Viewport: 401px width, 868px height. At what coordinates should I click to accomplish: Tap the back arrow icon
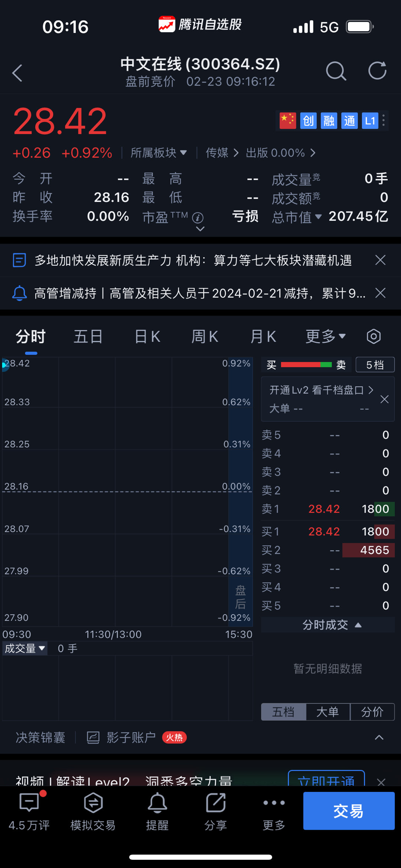click(x=17, y=73)
